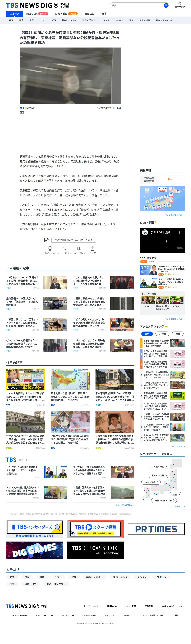Viewport: 191px width, 644px height.
Task: Click footer お問い合わせ link
Action: pos(109,615)
